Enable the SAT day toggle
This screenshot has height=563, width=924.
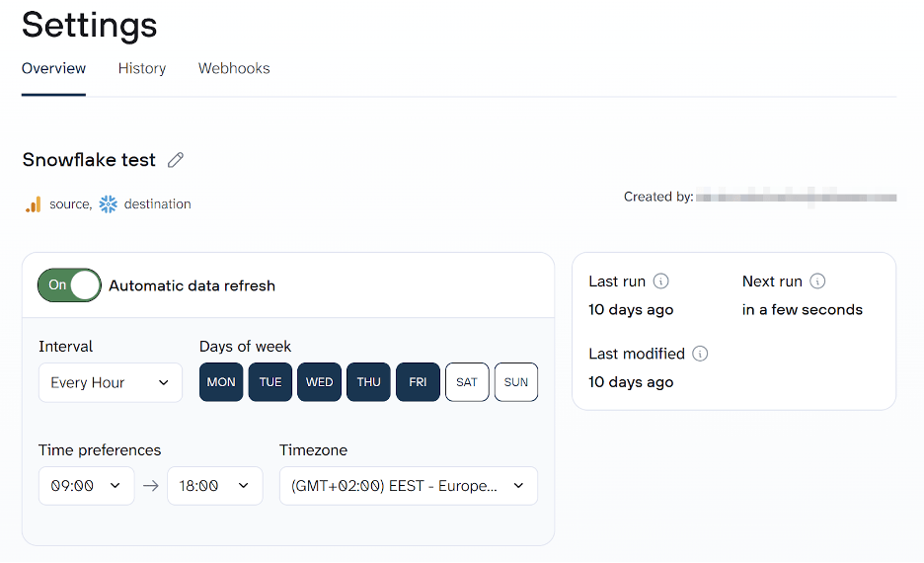(x=467, y=382)
